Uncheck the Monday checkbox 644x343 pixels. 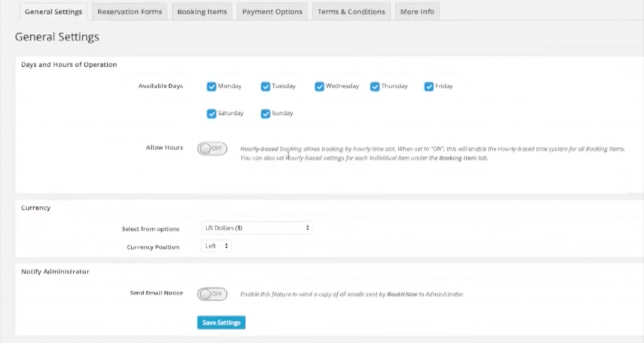pos(211,86)
